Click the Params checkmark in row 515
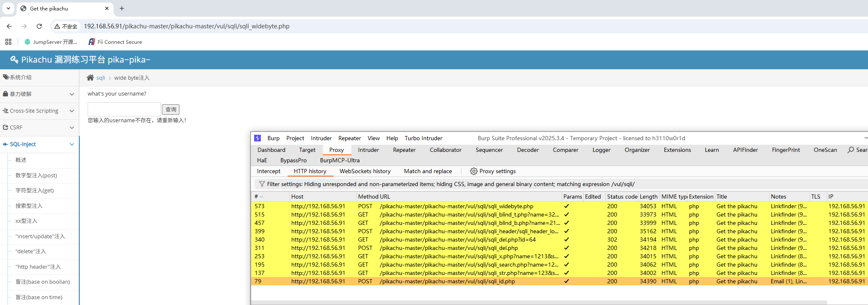This screenshot has height=305, width=868. coord(566,214)
